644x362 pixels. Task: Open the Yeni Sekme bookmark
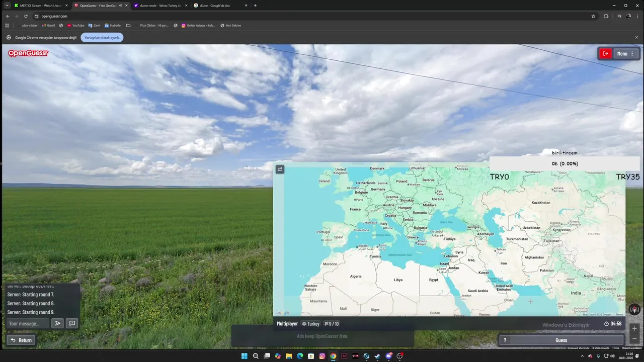coord(230,25)
